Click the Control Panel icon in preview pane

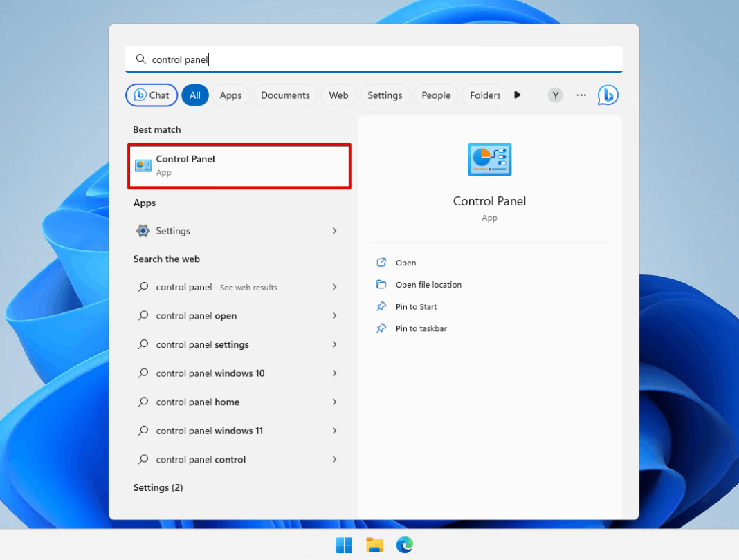[489, 159]
